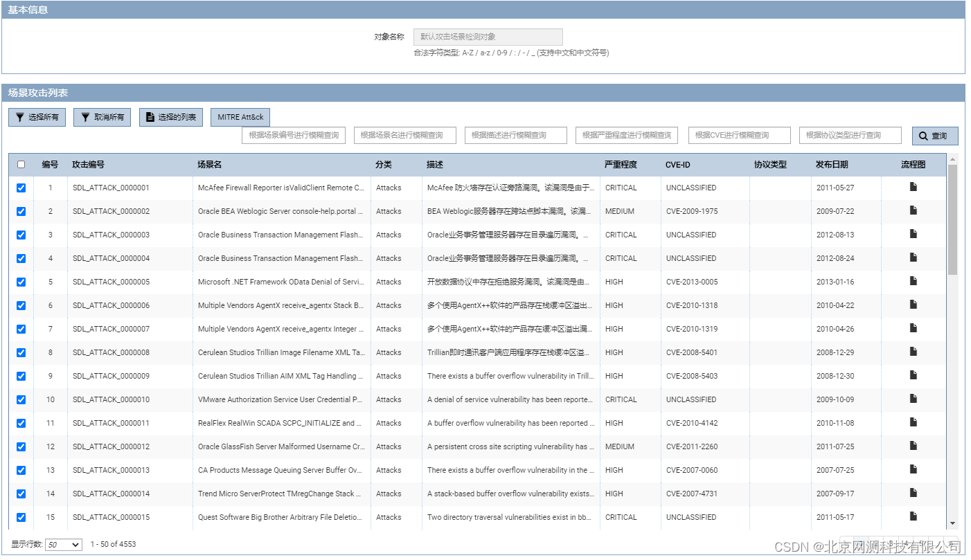
Task: Focus the 根据严重程度进行模糊查询 filter field
Action: (x=627, y=135)
